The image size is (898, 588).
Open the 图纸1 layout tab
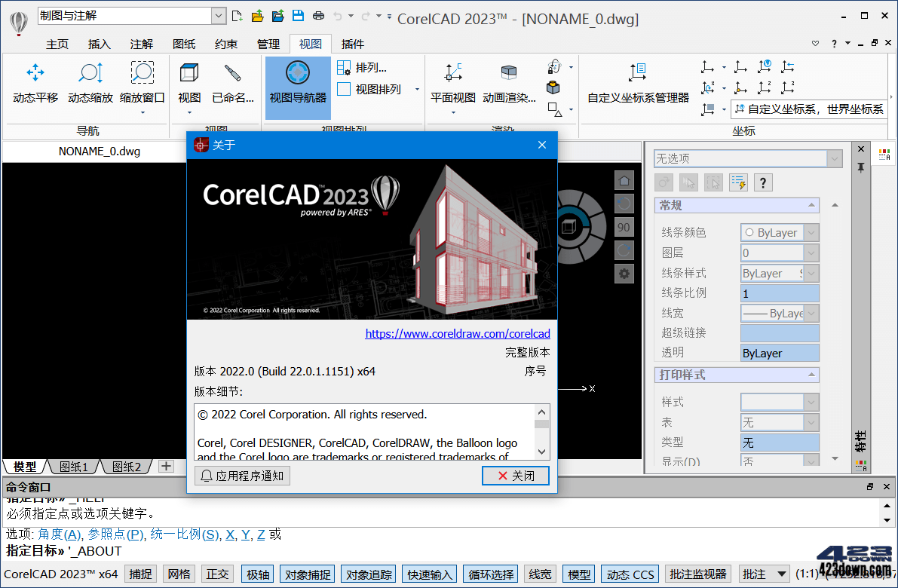pyautogui.click(x=72, y=466)
